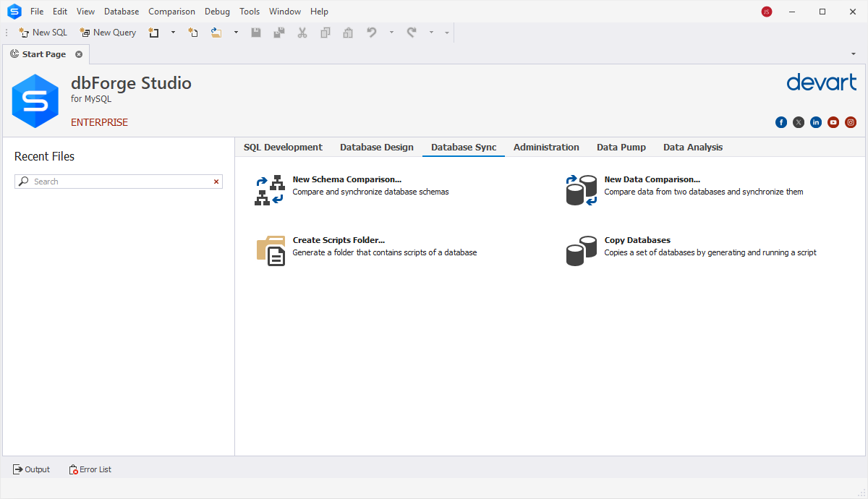Open the Tools menu

click(x=250, y=12)
